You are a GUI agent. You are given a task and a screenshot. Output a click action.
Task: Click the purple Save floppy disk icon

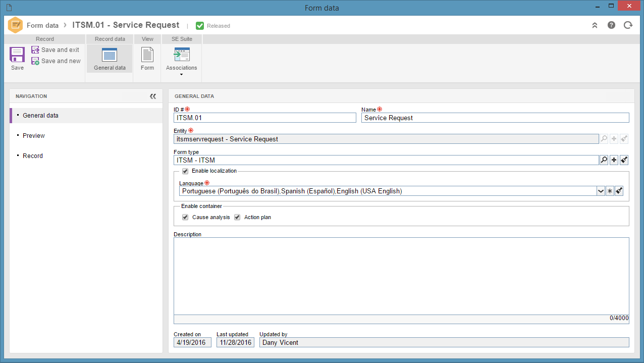pyautogui.click(x=17, y=55)
